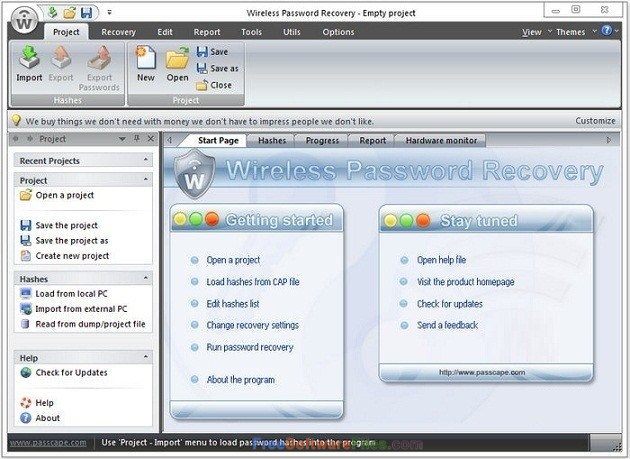Screen dimensions: 630x459
Task: Collapse the Hashes section in side panel
Action: pyautogui.click(x=145, y=278)
